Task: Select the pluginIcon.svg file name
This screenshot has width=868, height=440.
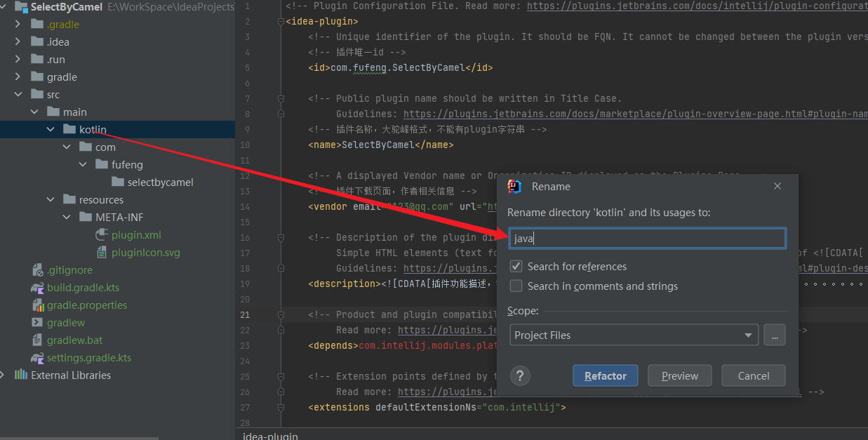Action: pyautogui.click(x=145, y=252)
